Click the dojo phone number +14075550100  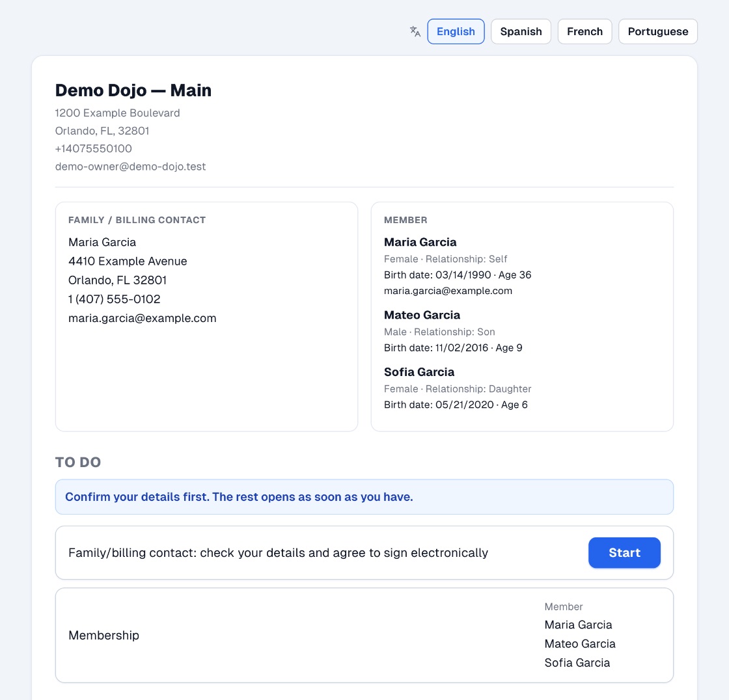[x=94, y=149]
